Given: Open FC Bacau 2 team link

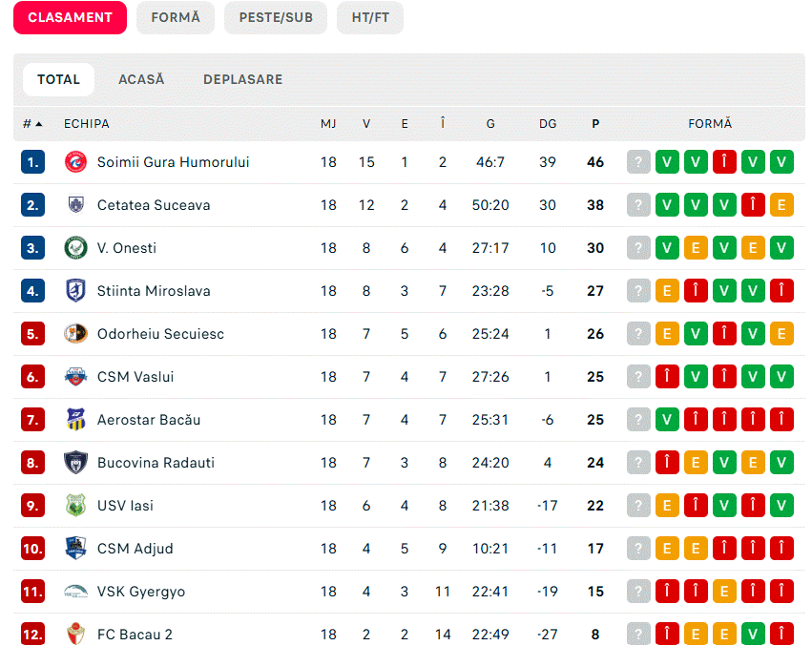Looking at the screenshot, I should [x=135, y=635].
